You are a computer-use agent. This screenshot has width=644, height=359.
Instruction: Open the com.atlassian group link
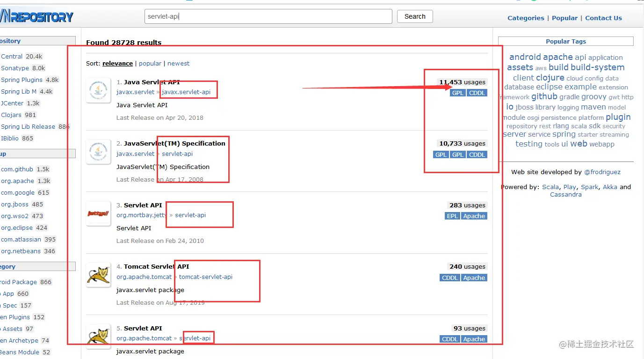pos(21,239)
